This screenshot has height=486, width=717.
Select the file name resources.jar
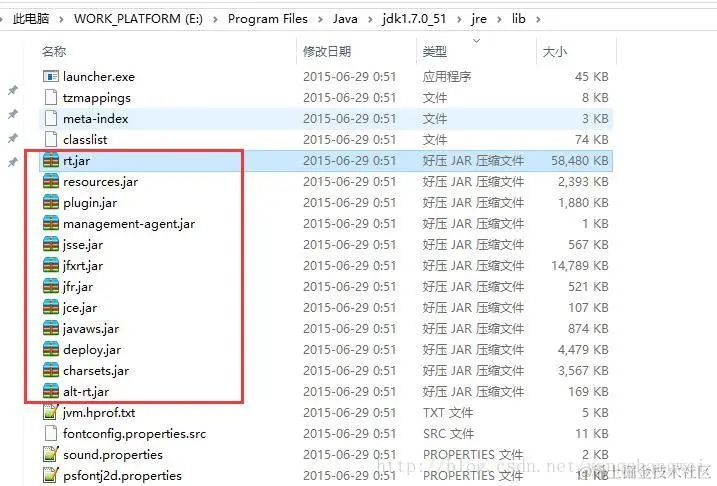[101, 182]
